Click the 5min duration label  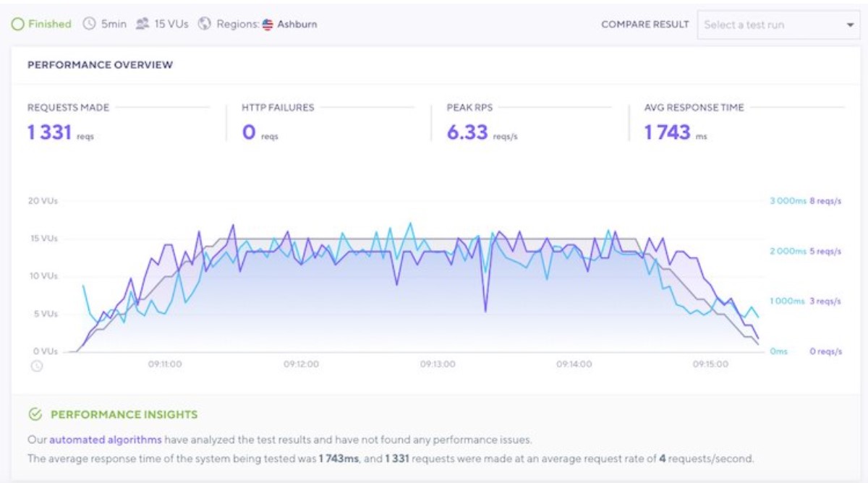(x=114, y=24)
